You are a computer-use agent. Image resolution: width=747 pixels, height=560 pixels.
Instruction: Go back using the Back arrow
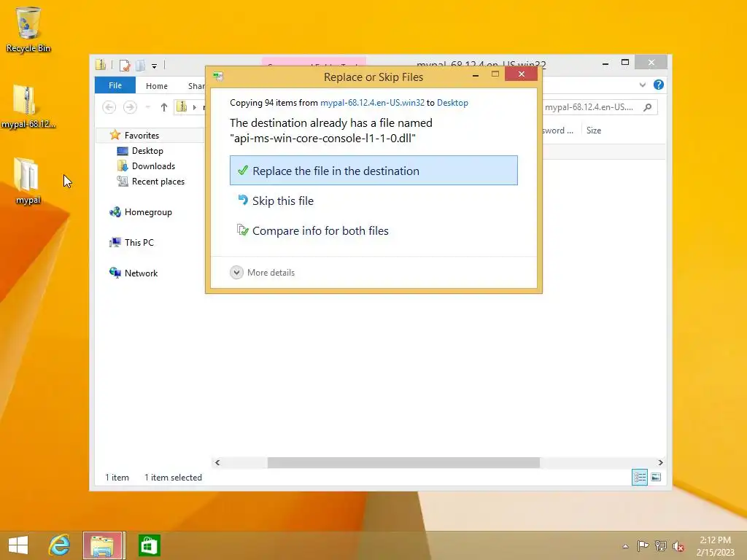click(x=109, y=107)
